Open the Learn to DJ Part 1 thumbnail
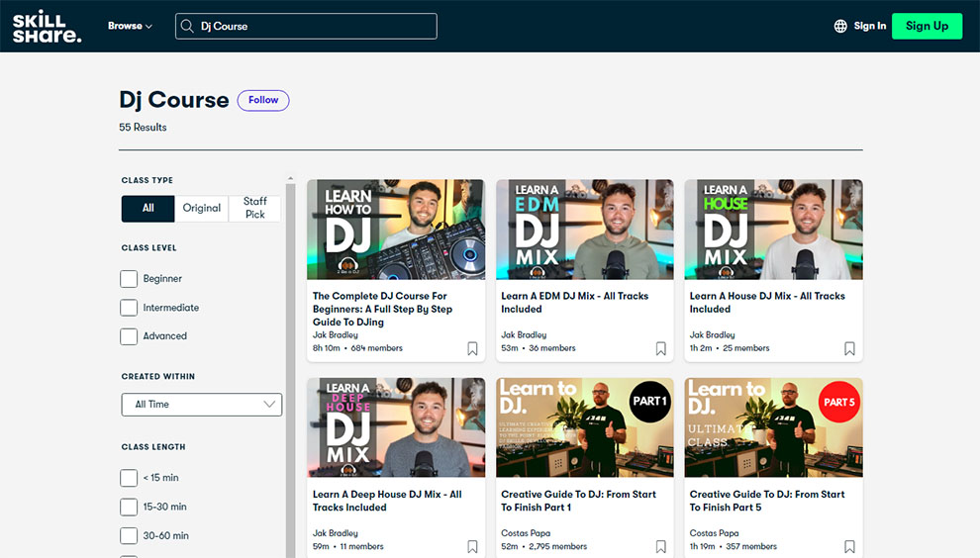980x558 pixels. [584, 427]
